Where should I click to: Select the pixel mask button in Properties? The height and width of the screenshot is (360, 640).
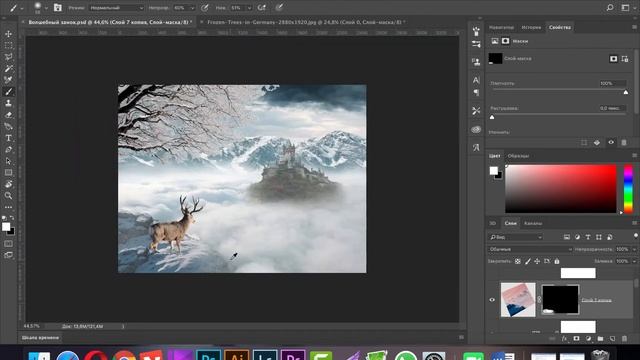pyautogui.click(x=613, y=59)
